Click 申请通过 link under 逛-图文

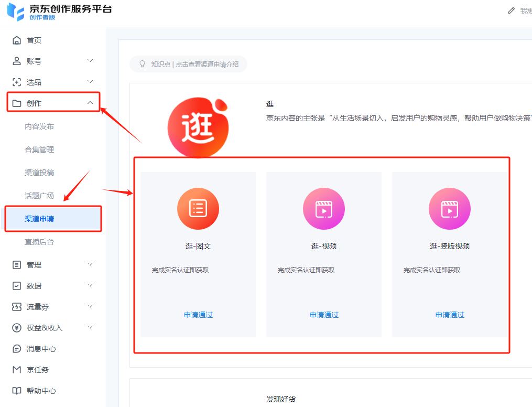[198, 315]
